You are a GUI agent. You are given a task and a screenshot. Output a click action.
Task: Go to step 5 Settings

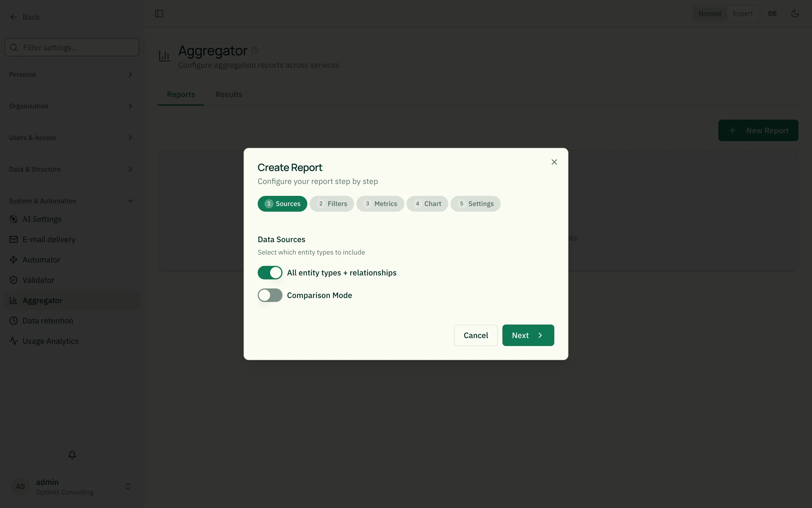tap(475, 203)
